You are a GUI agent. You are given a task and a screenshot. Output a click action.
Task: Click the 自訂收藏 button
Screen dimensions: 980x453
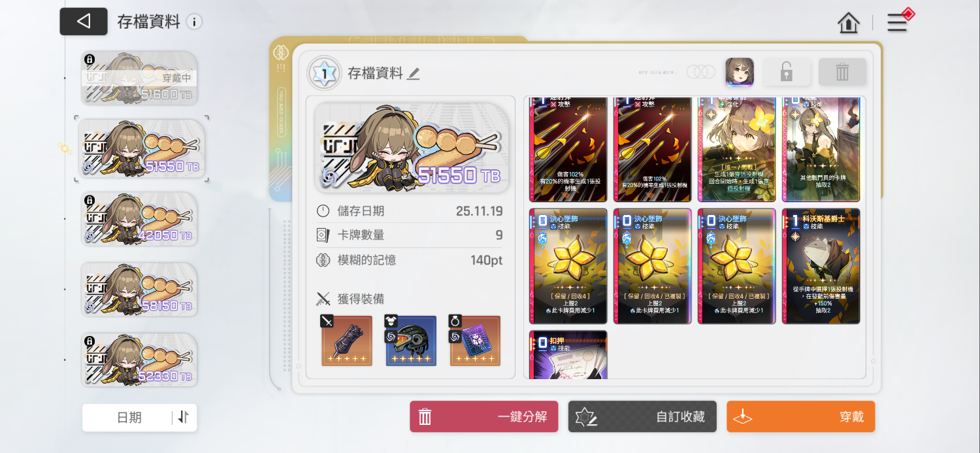[x=642, y=416]
